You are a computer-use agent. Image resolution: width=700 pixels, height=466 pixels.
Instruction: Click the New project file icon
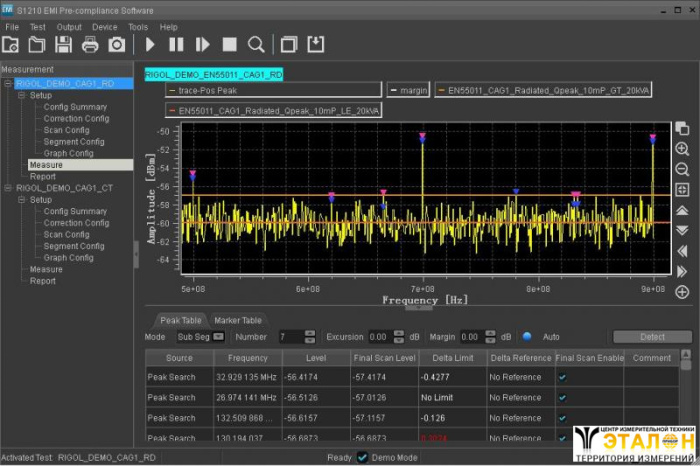coord(10,45)
